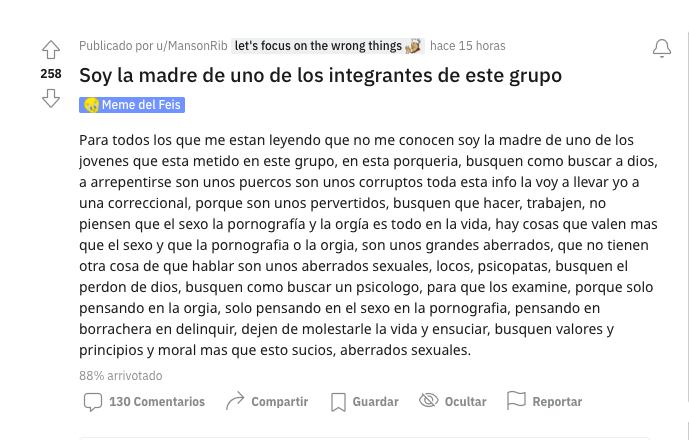This screenshot has height=440, width=689.
Task: Click the Ocultar crossed-eye icon
Action: (x=429, y=401)
